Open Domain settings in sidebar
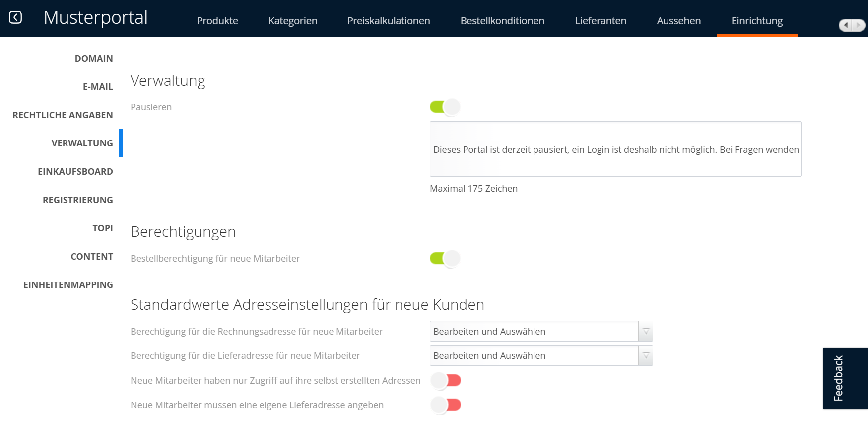Screen dimensions: 868x423 [94, 59]
